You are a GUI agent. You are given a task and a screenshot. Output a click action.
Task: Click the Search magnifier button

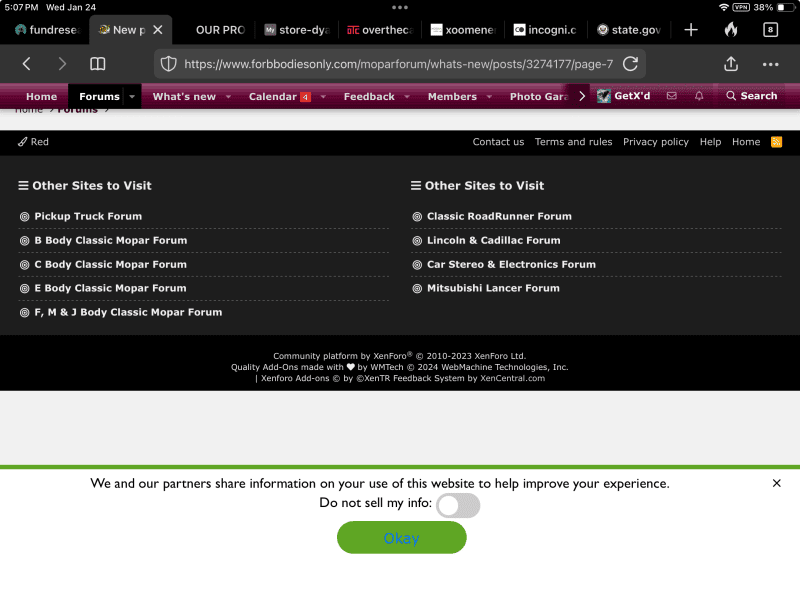coord(752,96)
